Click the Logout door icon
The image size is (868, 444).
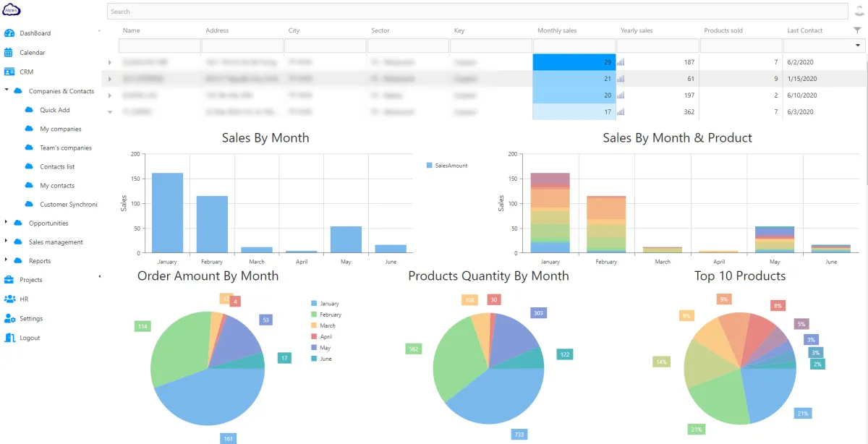tap(9, 338)
